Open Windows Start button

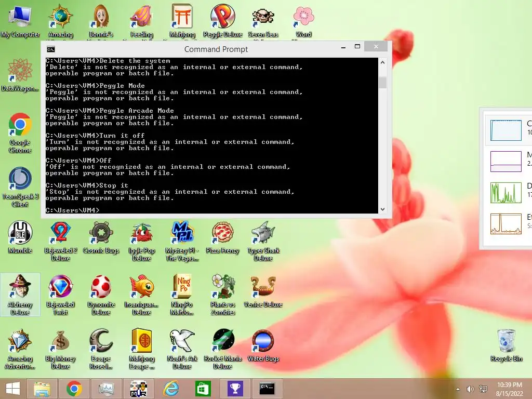coord(13,389)
